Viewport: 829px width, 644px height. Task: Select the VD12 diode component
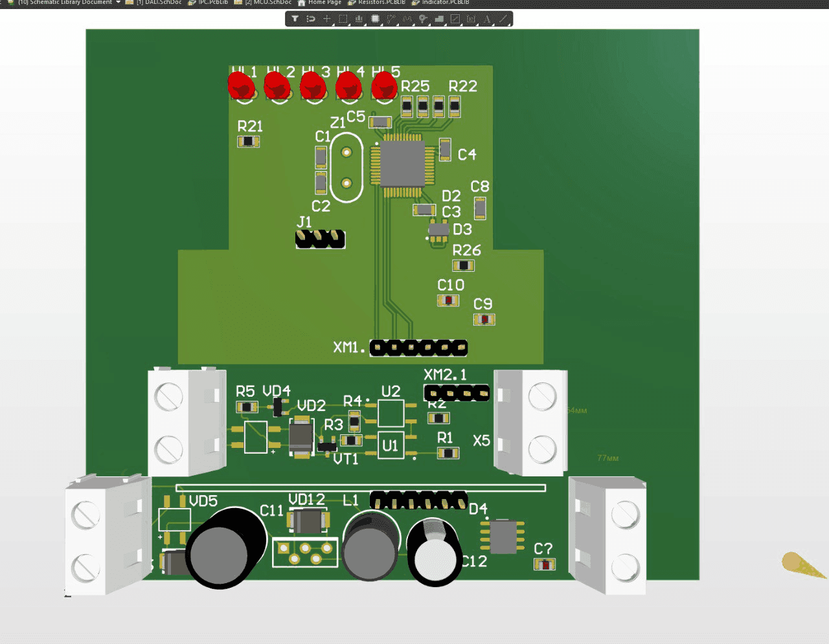tap(308, 520)
